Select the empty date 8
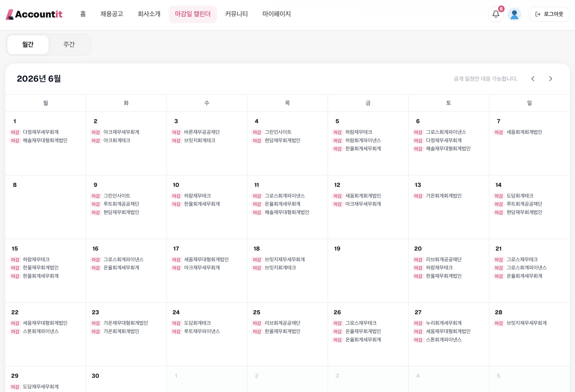Screen dimensions: 575x392 pos(46,207)
